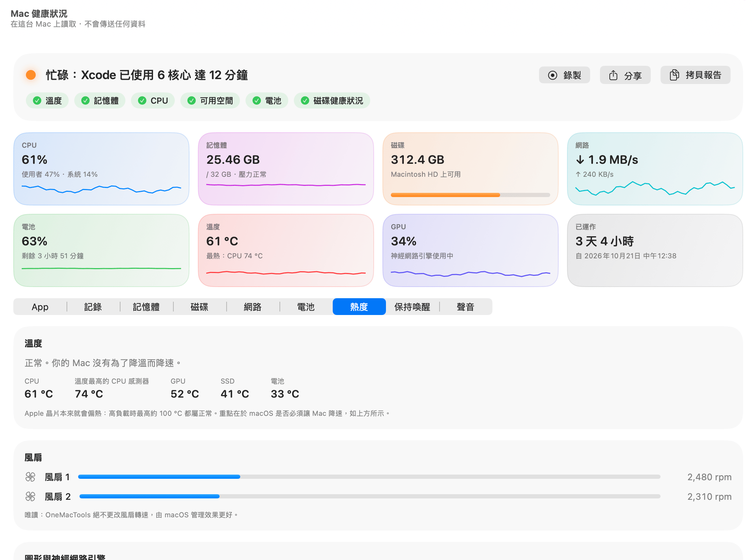The image size is (753, 560).
Task: Click the green checkmark beside 記憶體 chip
Action: click(85, 101)
